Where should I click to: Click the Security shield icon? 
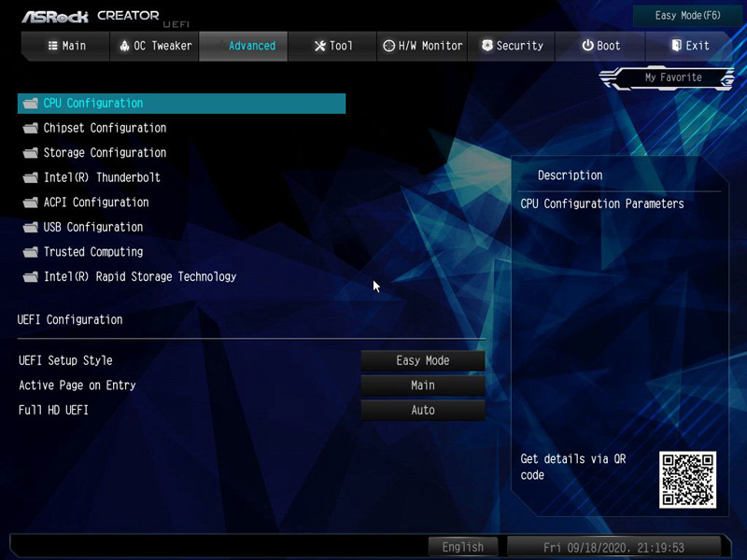pyautogui.click(x=486, y=46)
